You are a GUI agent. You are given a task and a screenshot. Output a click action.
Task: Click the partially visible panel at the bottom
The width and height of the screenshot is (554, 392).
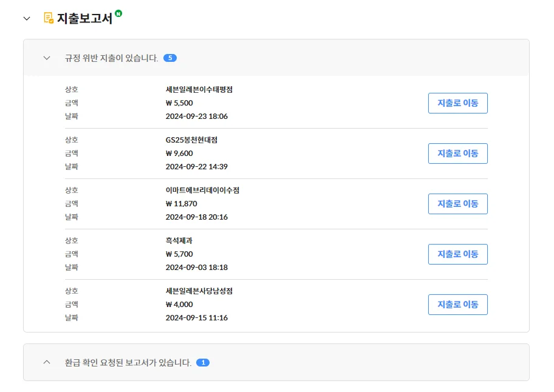pos(277,388)
